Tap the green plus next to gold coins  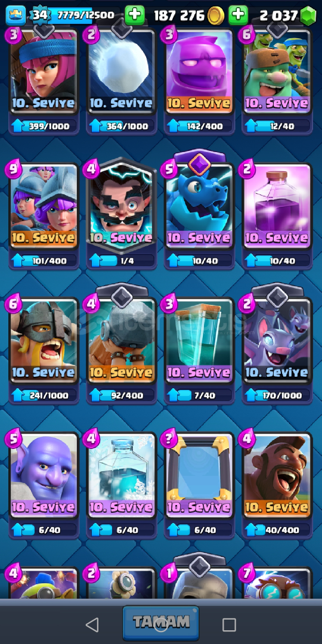(238, 16)
